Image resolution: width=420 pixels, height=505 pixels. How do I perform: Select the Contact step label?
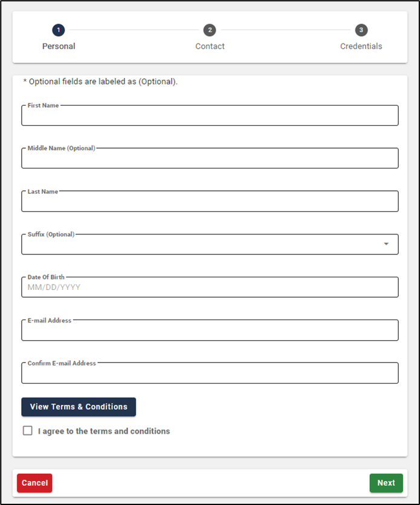point(210,47)
